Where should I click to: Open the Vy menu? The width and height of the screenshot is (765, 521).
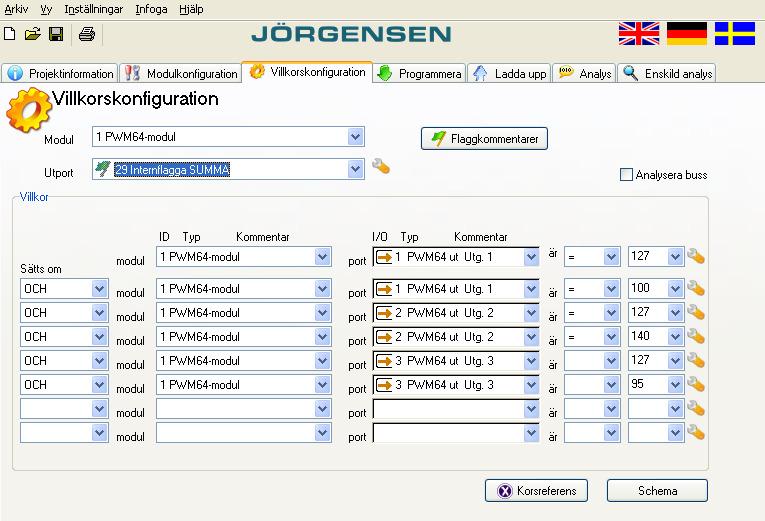[46, 9]
